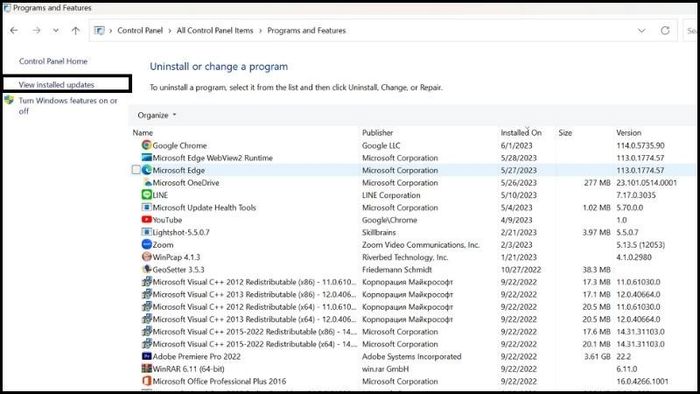Open Control Panel Home link
The image size is (700, 394).
[x=53, y=61]
